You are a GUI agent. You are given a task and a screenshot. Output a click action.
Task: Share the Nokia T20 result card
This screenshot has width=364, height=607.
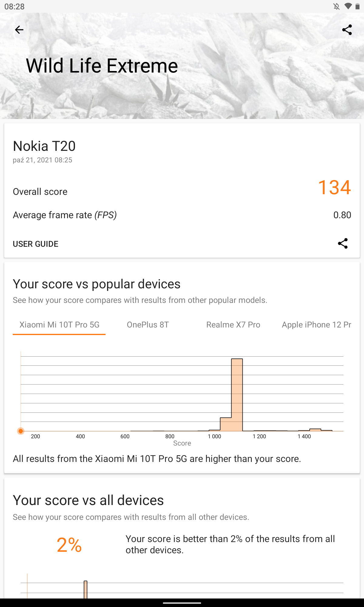tap(343, 243)
